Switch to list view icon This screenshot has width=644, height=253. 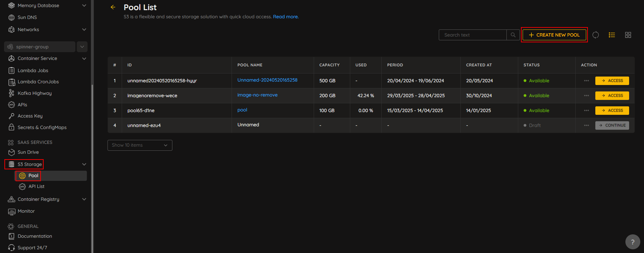coord(612,35)
